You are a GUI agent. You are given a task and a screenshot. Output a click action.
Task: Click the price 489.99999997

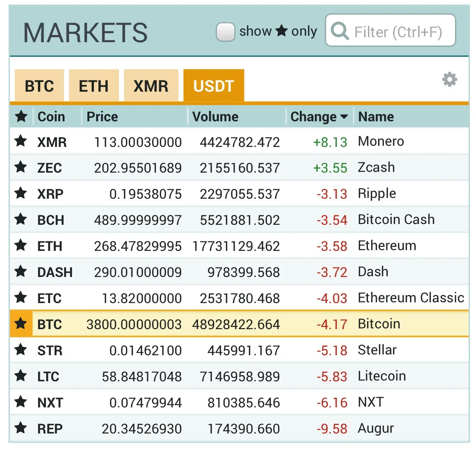(x=138, y=220)
